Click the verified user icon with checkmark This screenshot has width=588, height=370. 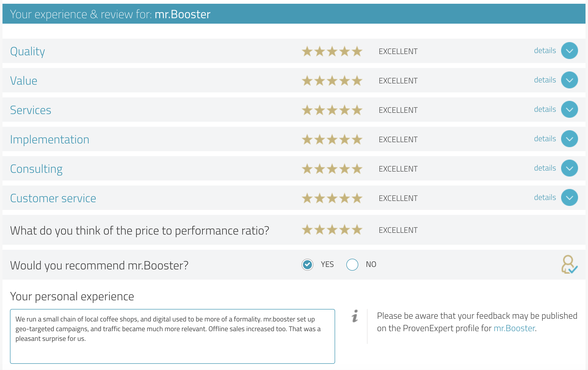click(569, 264)
